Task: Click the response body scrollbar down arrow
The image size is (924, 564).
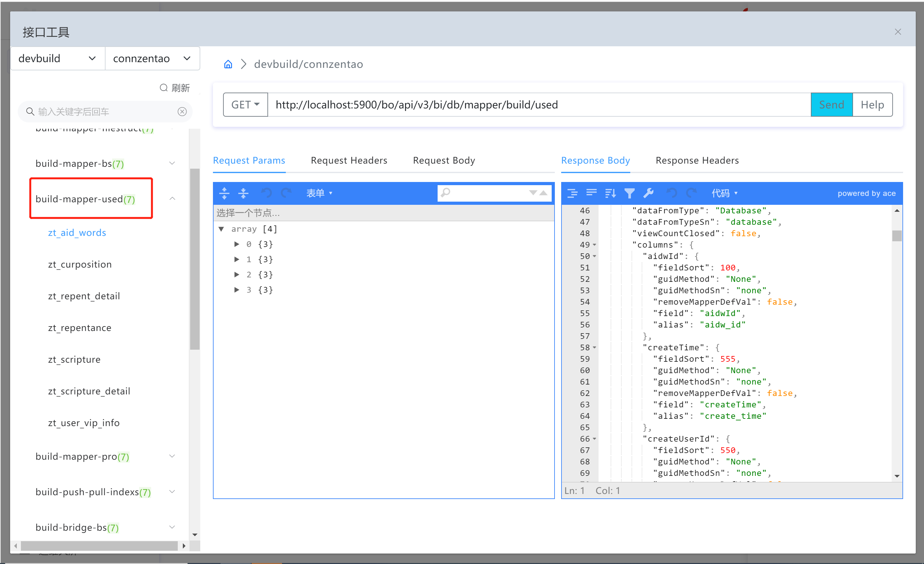Action: tap(897, 476)
